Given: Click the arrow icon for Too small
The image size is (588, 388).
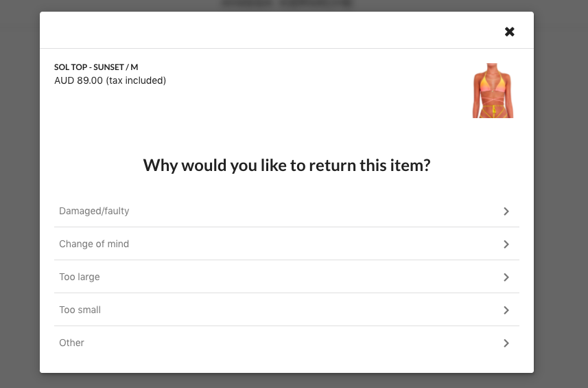Looking at the screenshot, I should click(506, 310).
